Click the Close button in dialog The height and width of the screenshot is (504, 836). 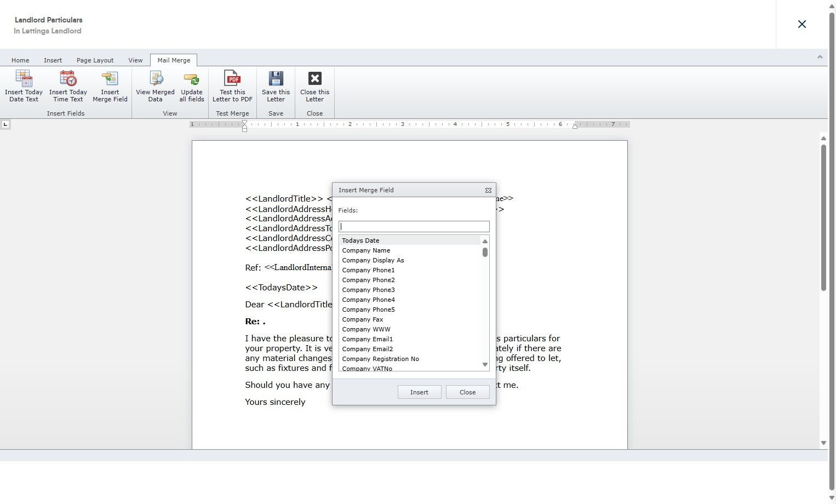coord(467,392)
